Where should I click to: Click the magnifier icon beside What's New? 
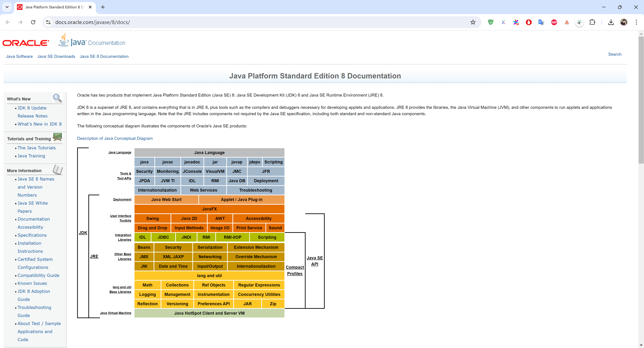(x=57, y=98)
